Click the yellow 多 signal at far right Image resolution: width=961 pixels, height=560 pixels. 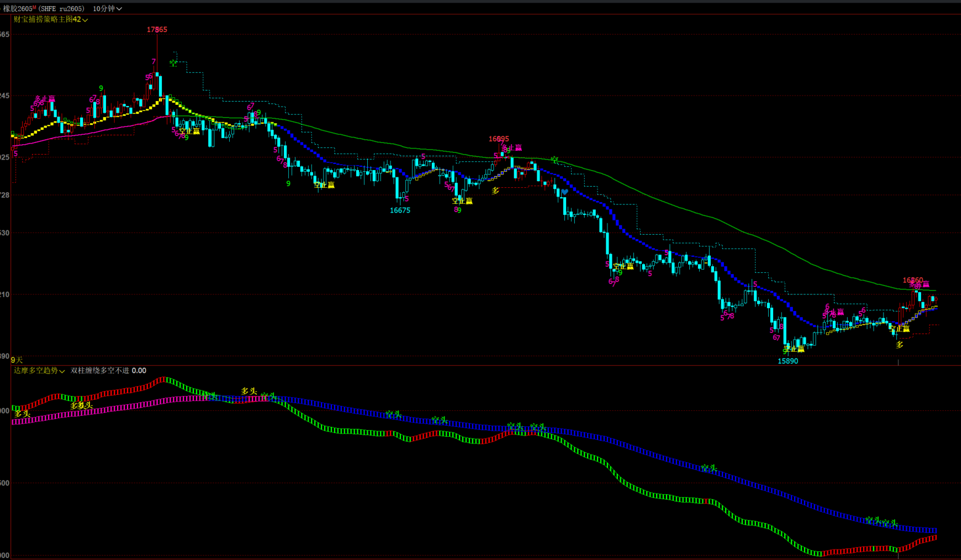point(899,345)
